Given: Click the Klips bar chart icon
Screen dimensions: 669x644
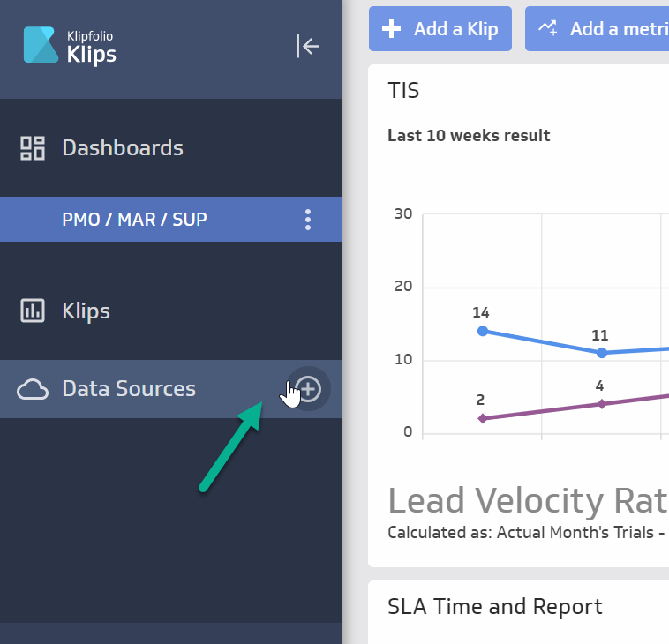Looking at the screenshot, I should click(33, 311).
